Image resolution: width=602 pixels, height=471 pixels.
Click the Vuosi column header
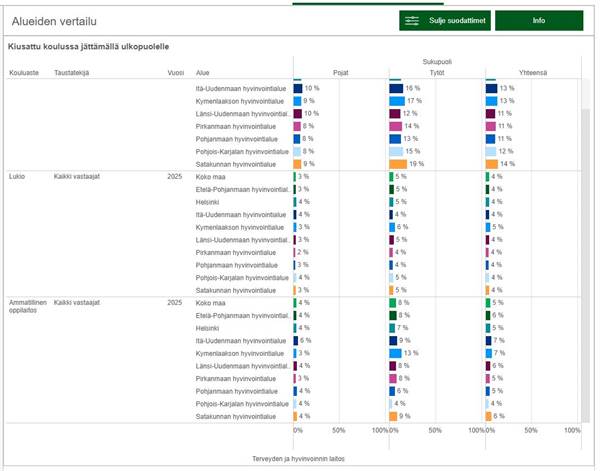pyautogui.click(x=175, y=73)
